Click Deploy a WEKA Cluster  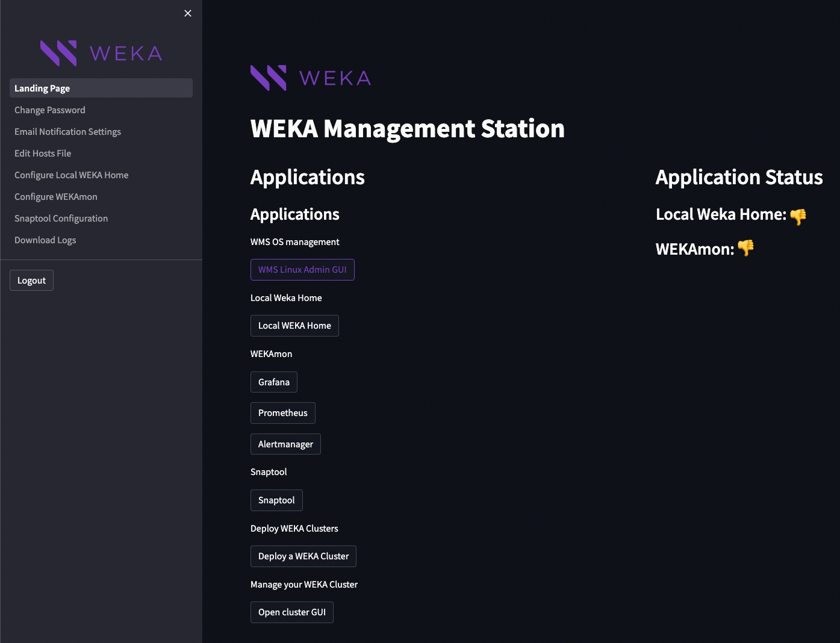[303, 556]
